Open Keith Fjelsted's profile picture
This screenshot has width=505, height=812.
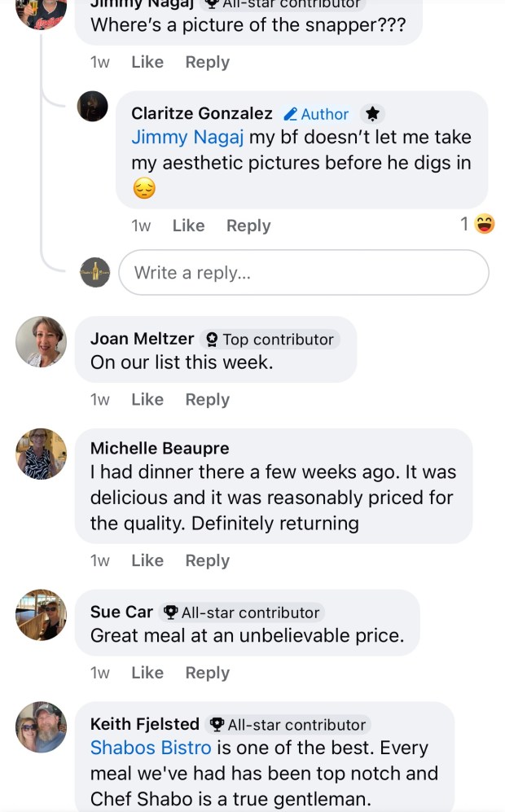click(41, 726)
